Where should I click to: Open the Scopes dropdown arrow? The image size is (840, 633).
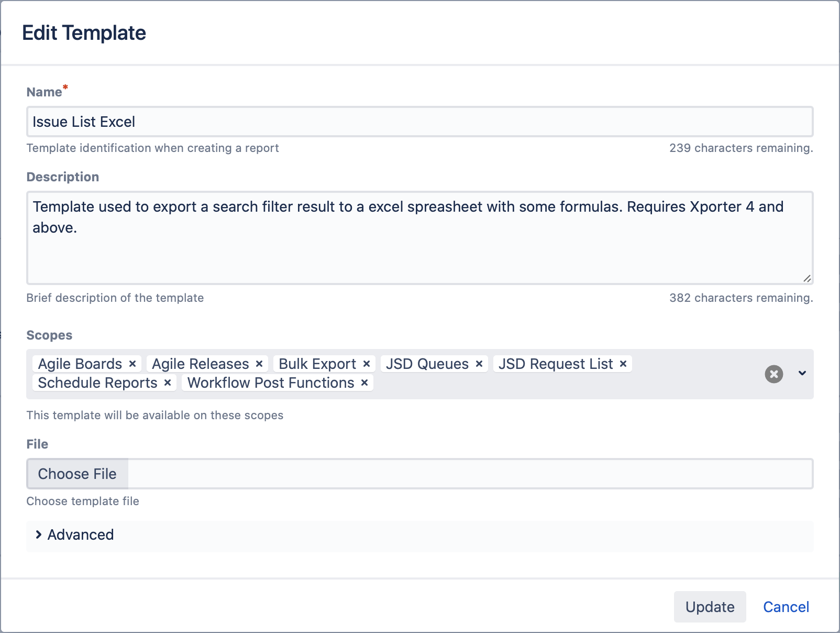point(802,374)
